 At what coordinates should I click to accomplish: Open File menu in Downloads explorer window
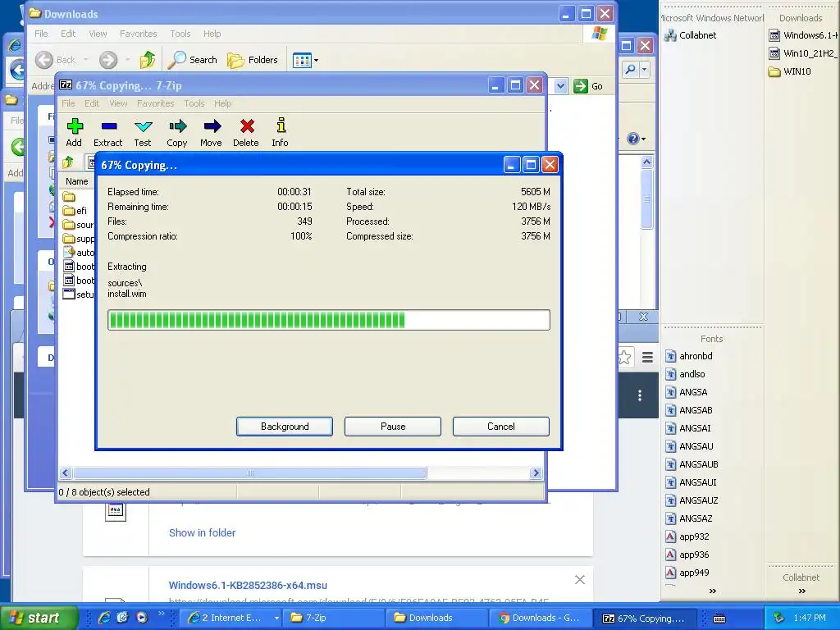(41, 34)
